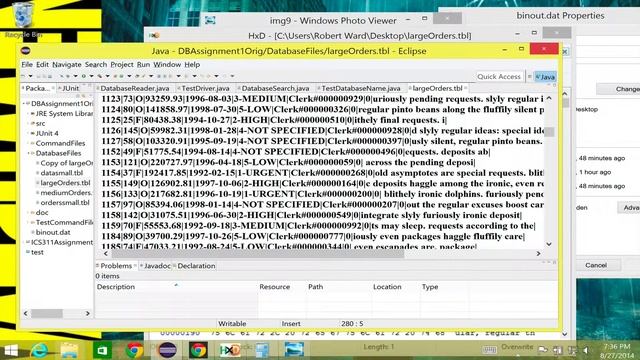Select orderssmall.tbl in Package Explorer

(x=64, y=202)
